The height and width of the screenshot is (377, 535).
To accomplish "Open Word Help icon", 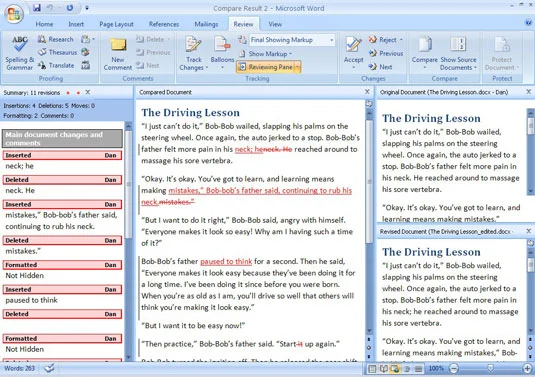I will click(529, 23).
